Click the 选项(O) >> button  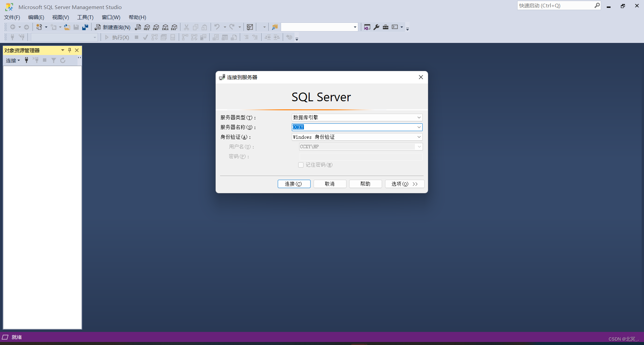pos(405,184)
